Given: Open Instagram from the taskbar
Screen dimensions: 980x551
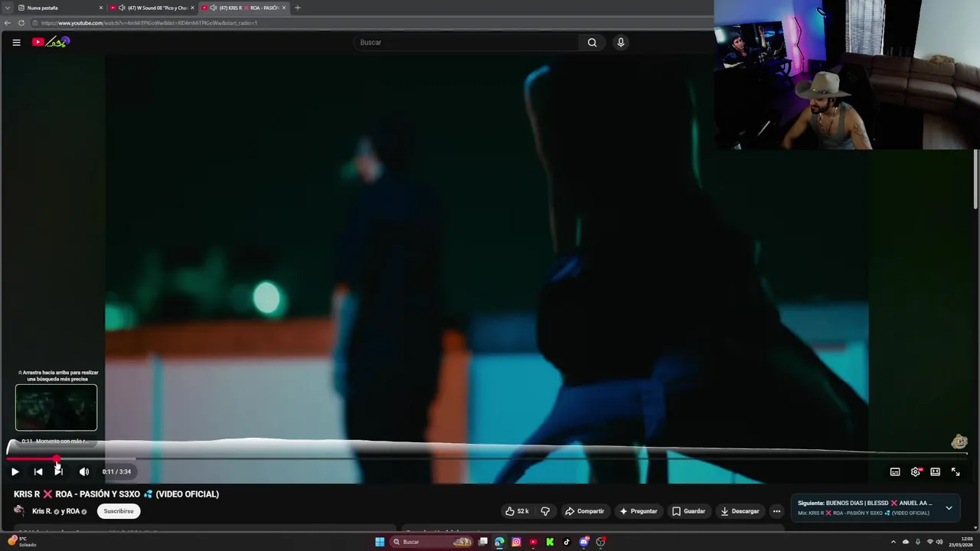Looking at the screenshot, I should pos(516,542).
